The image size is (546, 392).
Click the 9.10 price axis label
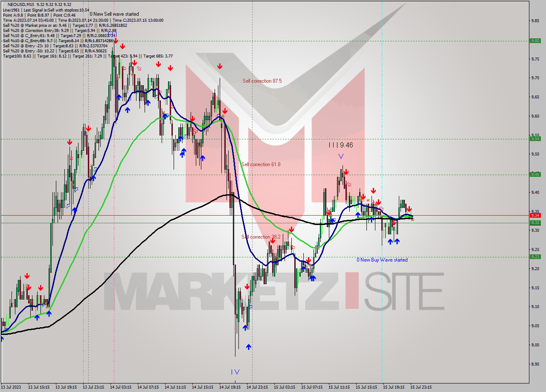click(x=536, y=307)
